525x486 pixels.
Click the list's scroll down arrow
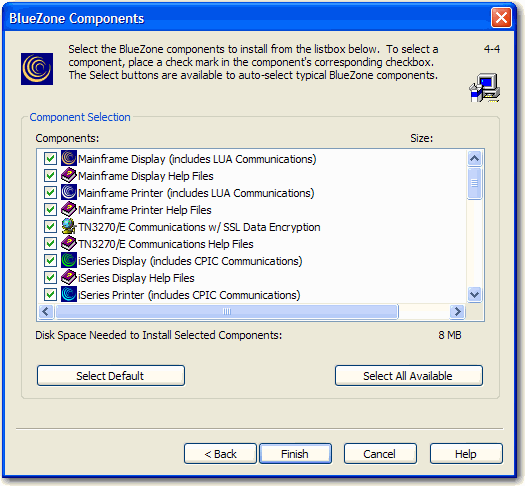click(x=474, y=295)
